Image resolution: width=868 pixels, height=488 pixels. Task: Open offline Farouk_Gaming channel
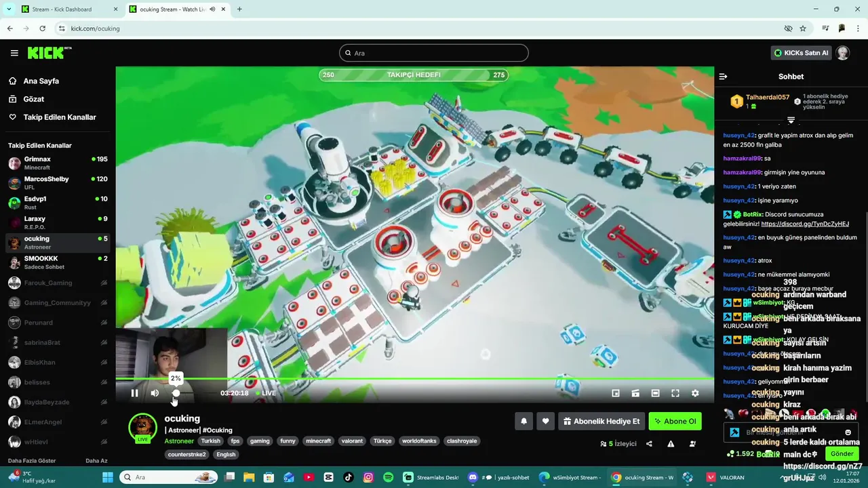pyautogui.click(x=58, y=283)
